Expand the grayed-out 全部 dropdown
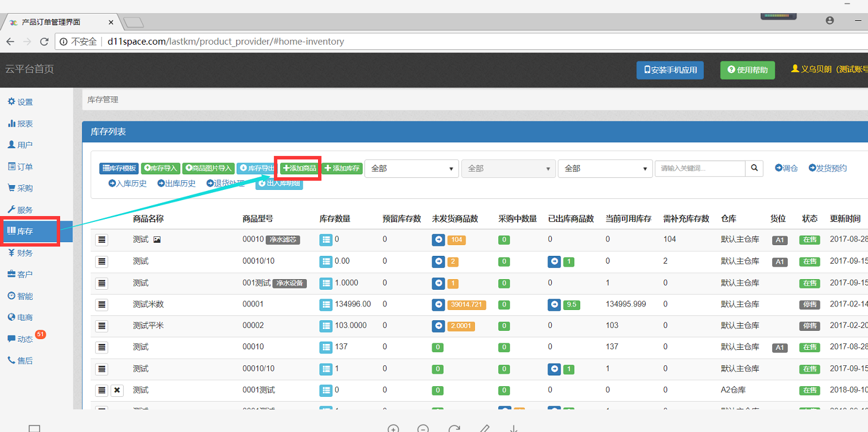Viewport: 868px width, 432px height. coord(508,168)
